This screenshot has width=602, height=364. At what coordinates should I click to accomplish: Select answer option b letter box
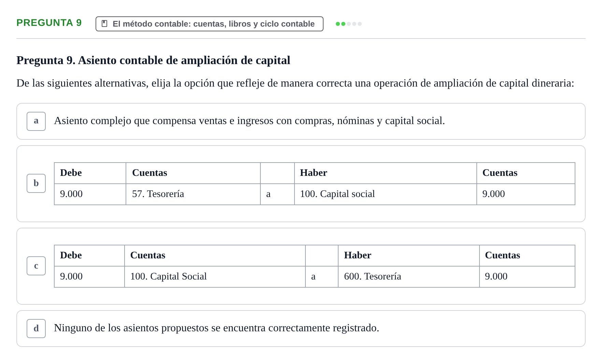click(36, 183)
